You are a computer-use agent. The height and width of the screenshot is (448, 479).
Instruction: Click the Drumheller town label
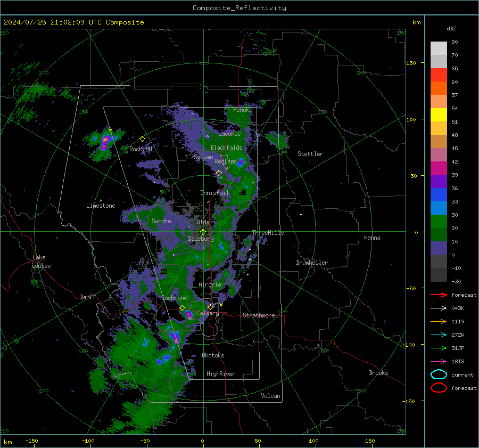[312, 263]
